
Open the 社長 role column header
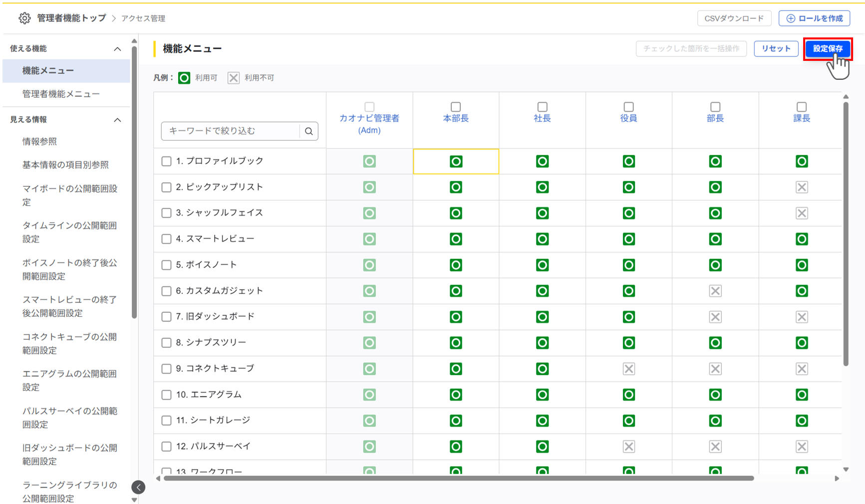coord(542,118)
